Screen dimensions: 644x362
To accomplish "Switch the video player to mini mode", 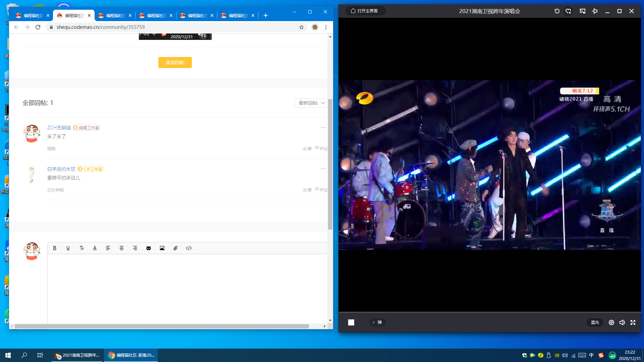I will click(583, 11).
